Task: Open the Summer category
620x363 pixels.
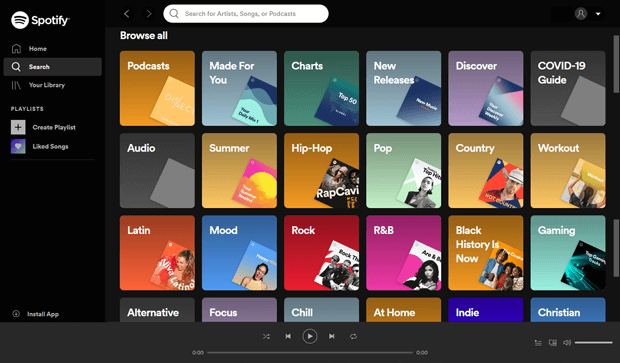Action: (239, 170)
